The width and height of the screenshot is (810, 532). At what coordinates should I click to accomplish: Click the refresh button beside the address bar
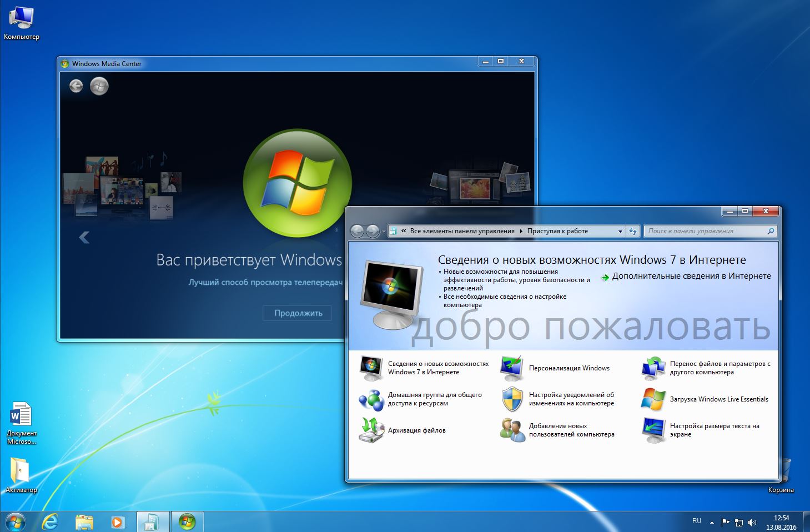[x=633, y=231]
